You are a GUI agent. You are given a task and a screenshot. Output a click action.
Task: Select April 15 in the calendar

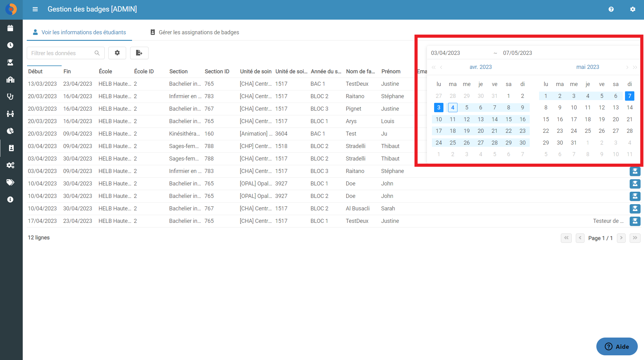[x=509, y=119]
